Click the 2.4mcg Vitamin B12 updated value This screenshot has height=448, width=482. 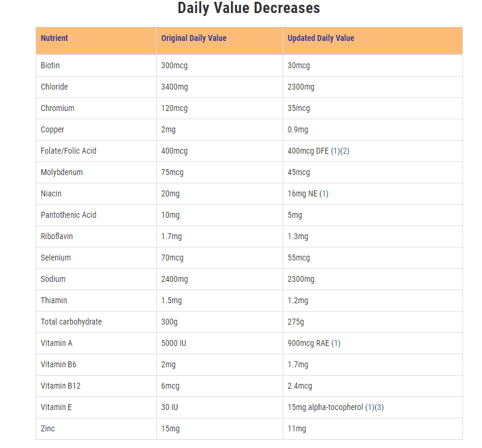point(300,386)
